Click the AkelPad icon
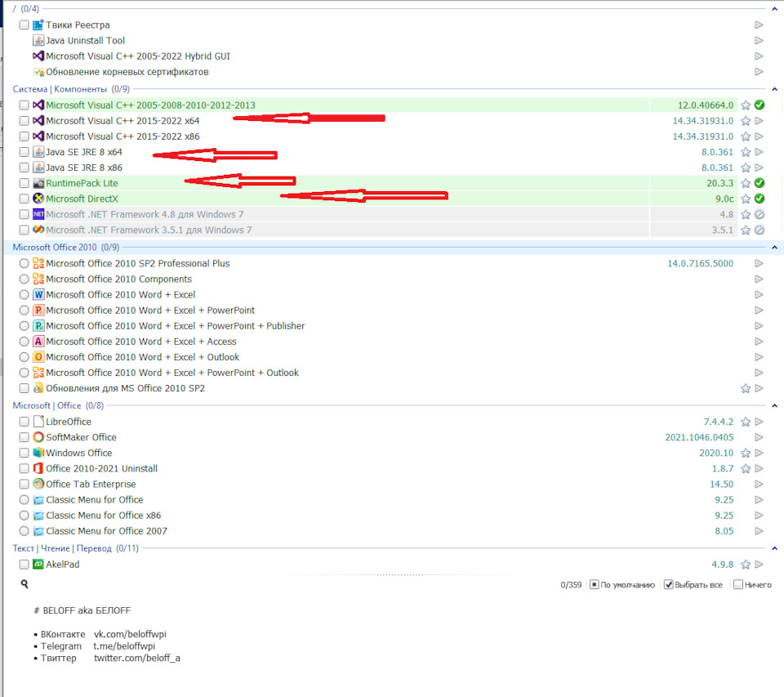Viewport: 784px width, 697px height. click(38, 564)
